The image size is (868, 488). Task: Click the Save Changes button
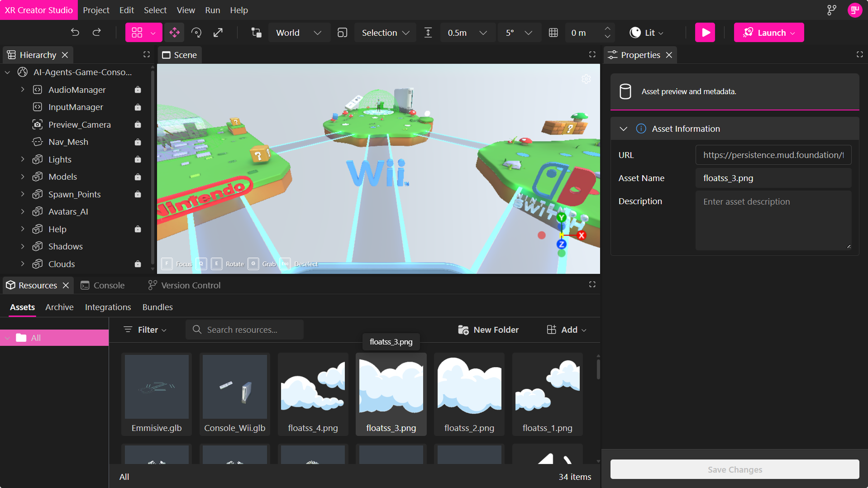[734, 469]
